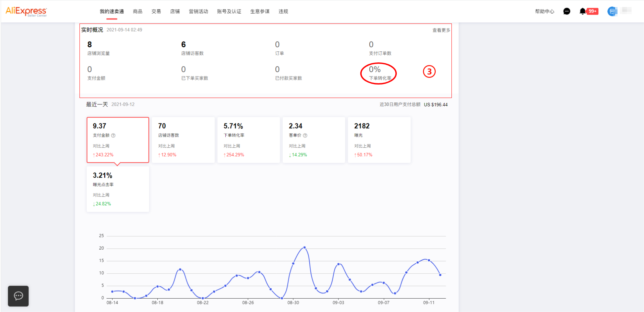The width and height of the screenshot is (644, 312).
Task: Click the 查看更多 link
Action: pyautogui.click(x=441, y=30)
